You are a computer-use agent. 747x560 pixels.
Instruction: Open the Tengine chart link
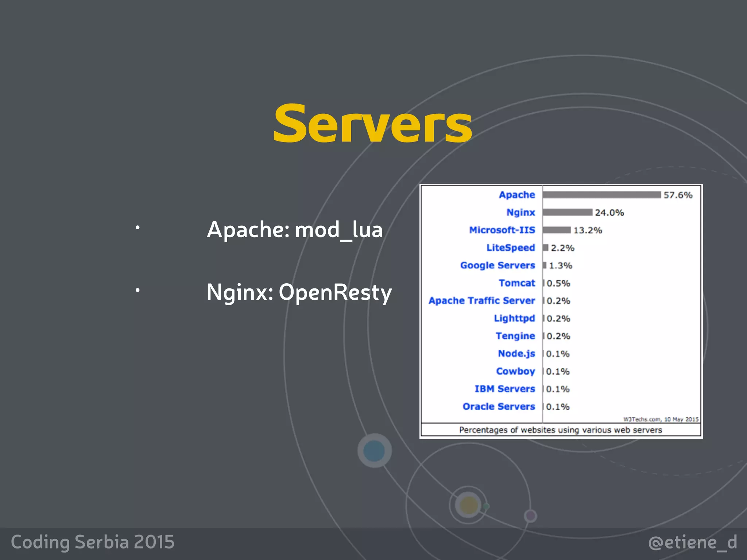point(515,336)
